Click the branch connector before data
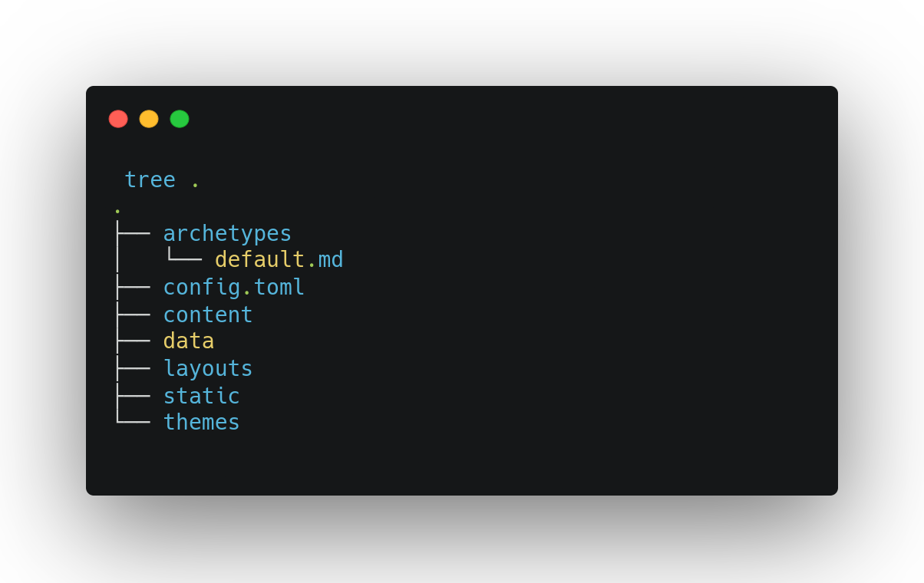 (133, 341)
